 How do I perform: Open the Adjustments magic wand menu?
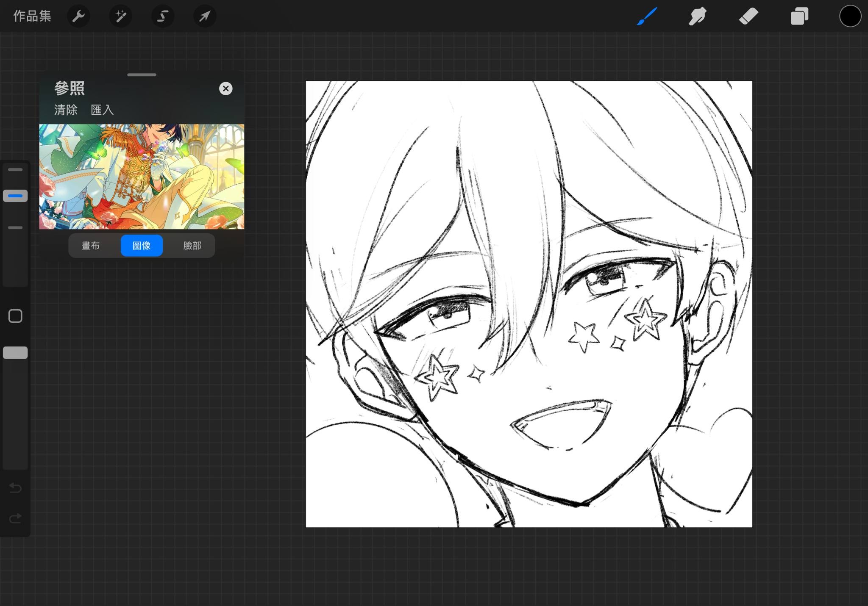click(120, 17)
